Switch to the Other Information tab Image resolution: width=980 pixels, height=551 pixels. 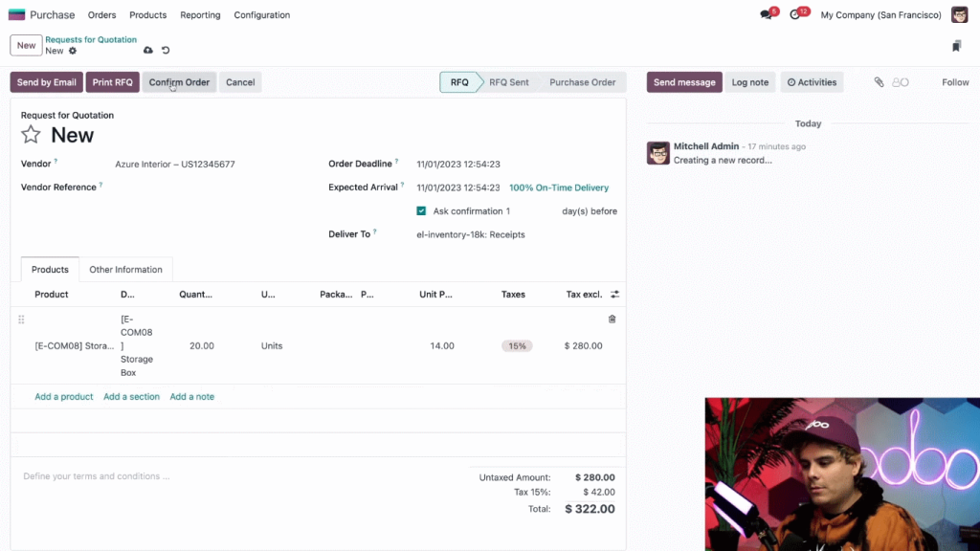coord(125,269)
